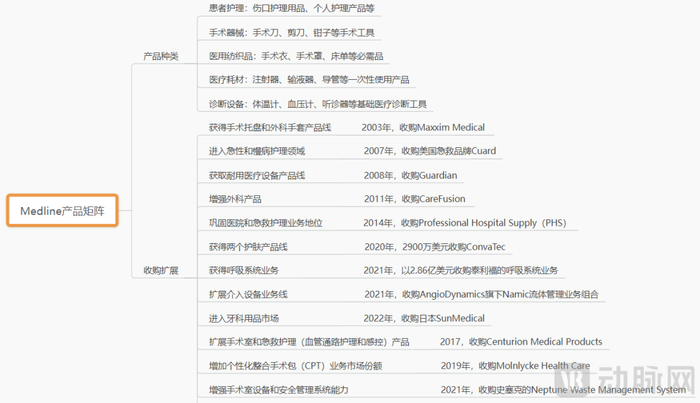Click the 患者护理 product category node
700x403 pixels.
tap(292, 8)
